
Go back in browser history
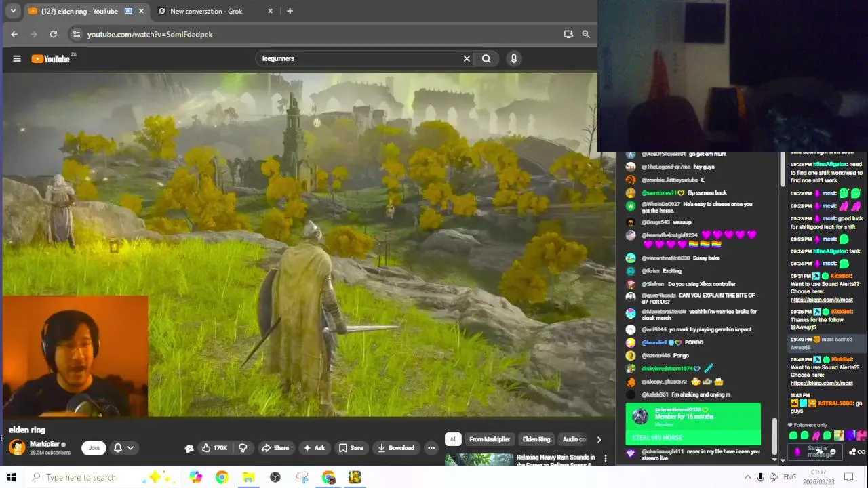(14, 34)
